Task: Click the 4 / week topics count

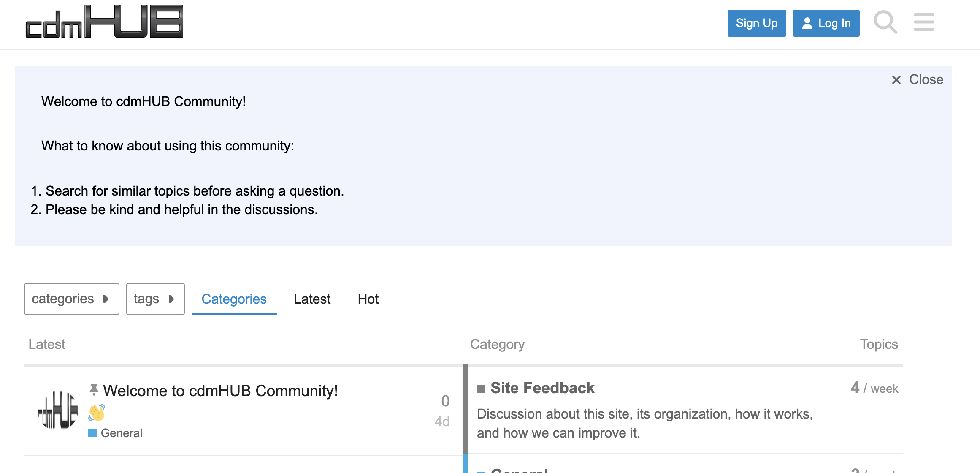Action: 874,388
